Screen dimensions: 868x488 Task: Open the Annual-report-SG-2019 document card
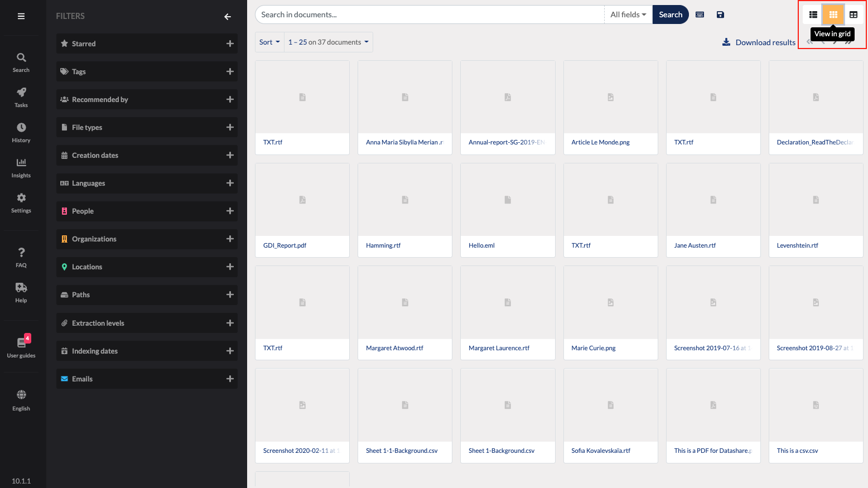pyautogui.click(x=508, y=108)
